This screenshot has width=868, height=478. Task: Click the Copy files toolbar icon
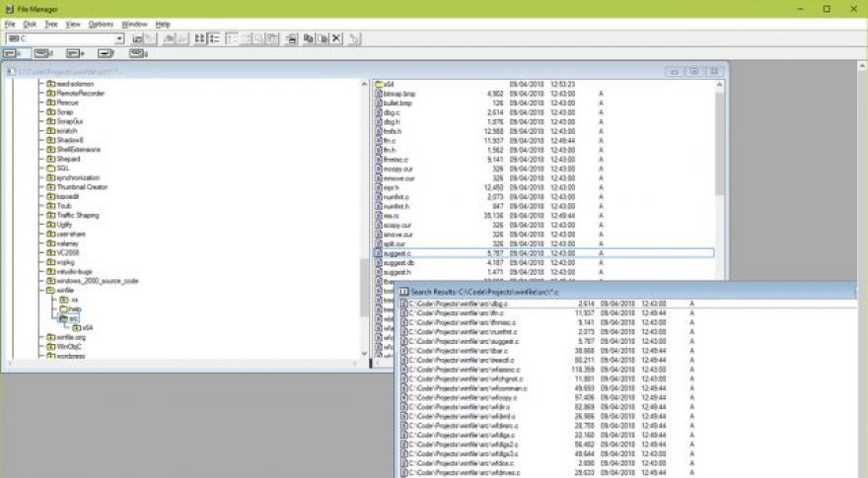309,38
